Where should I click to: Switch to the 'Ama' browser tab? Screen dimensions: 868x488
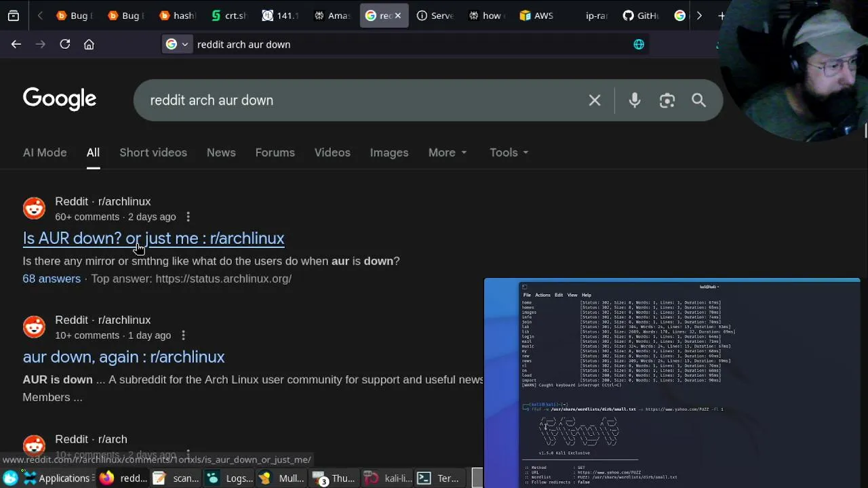332,16
